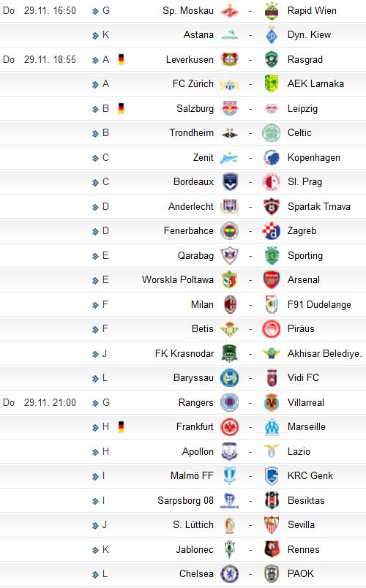
Task: Click the Leverkusen club crest
Action: coord(229,60)
